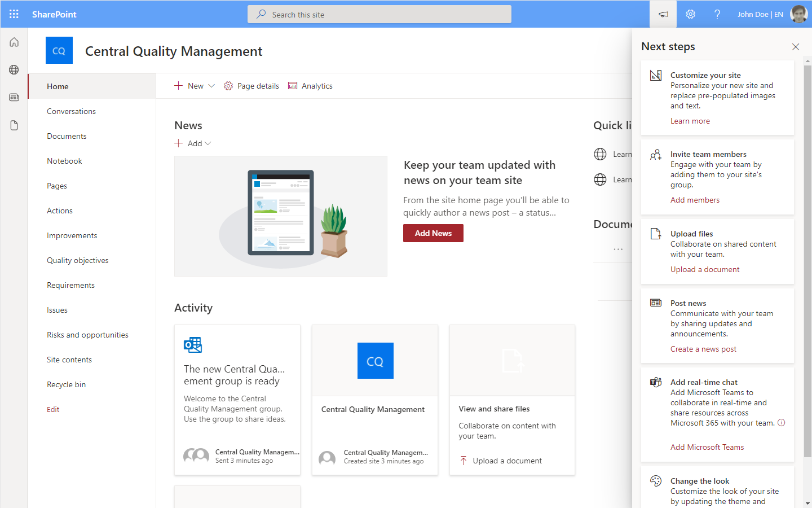Click the Page details gear icon

228,86
